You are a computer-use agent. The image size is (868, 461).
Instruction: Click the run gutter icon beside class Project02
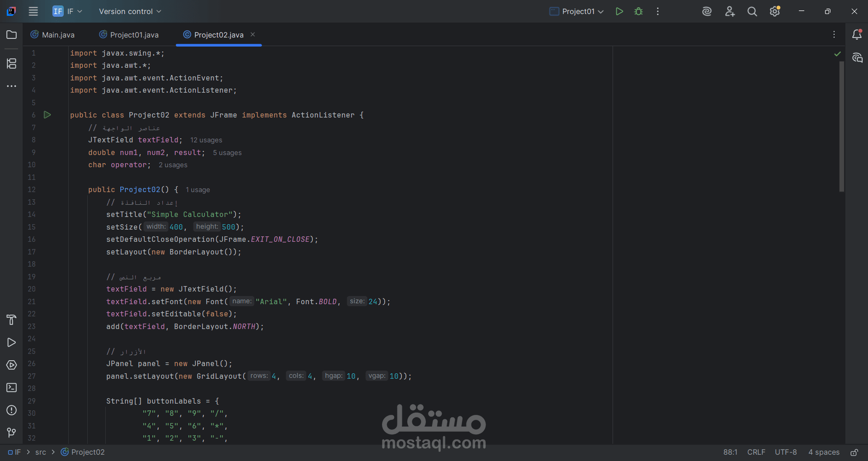pos(47,115)
